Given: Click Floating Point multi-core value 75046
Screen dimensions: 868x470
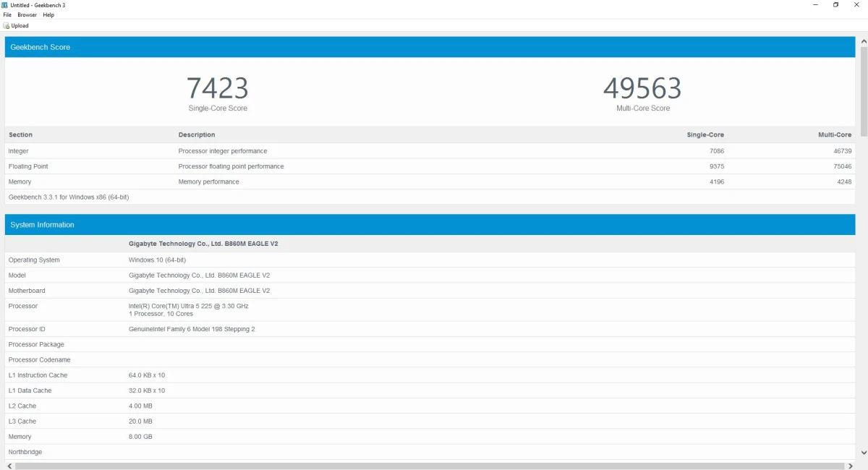Looking at the screenshot, I should coord(843,166).
